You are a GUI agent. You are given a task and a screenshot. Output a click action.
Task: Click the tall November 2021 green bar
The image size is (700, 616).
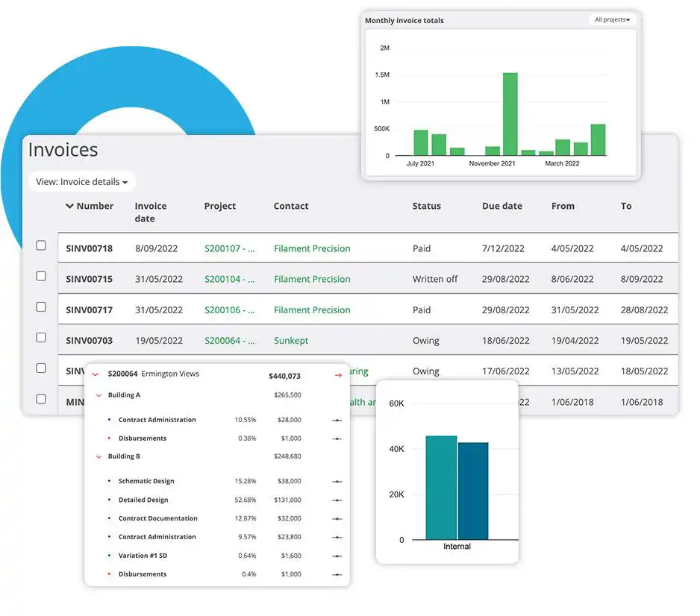pos(510,114)
